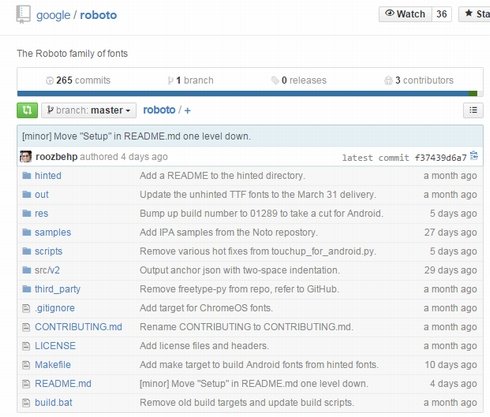Toggle the Star button

pyautogui.click(x=474, y=14)
